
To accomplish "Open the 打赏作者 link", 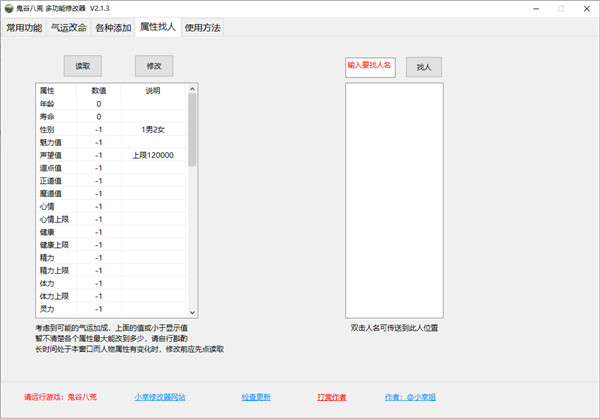I will tap(331, 397).
